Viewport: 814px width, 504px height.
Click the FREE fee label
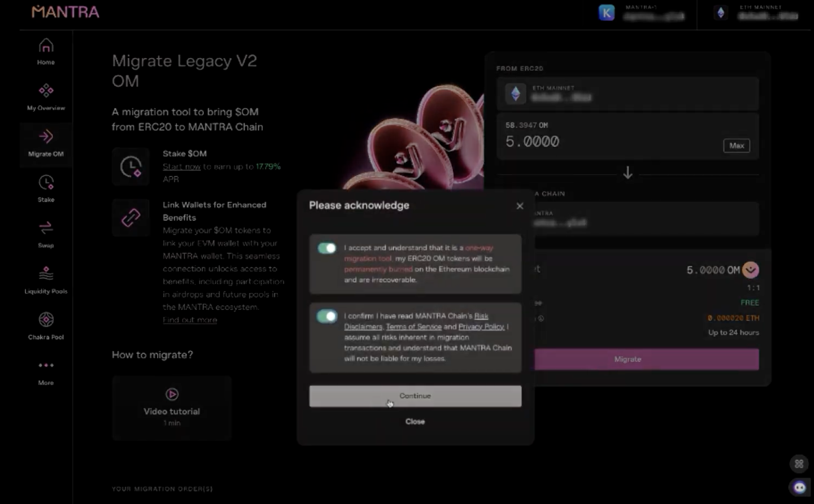pos(750,303)
